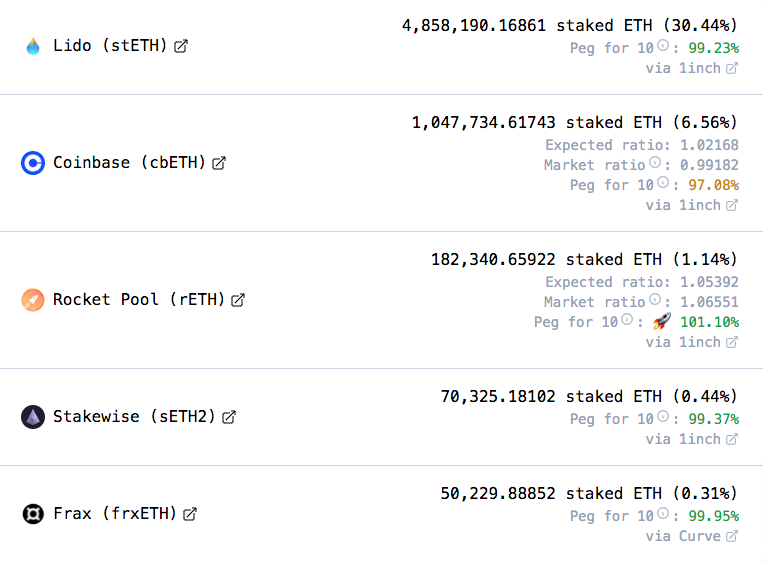Show info tooltip beside Lido Peg for 10
763x561 pixels.
(663, 45)
